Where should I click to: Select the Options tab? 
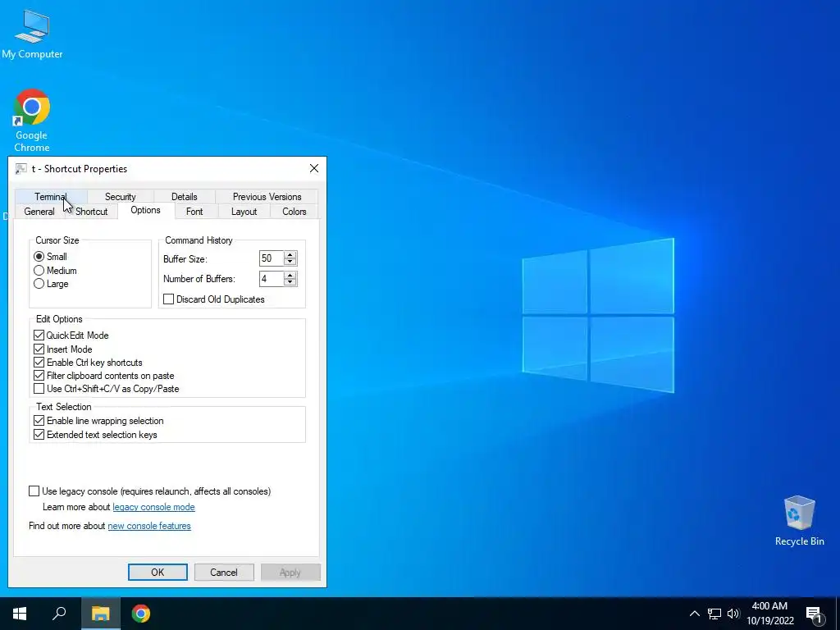(x=146, y=210)
